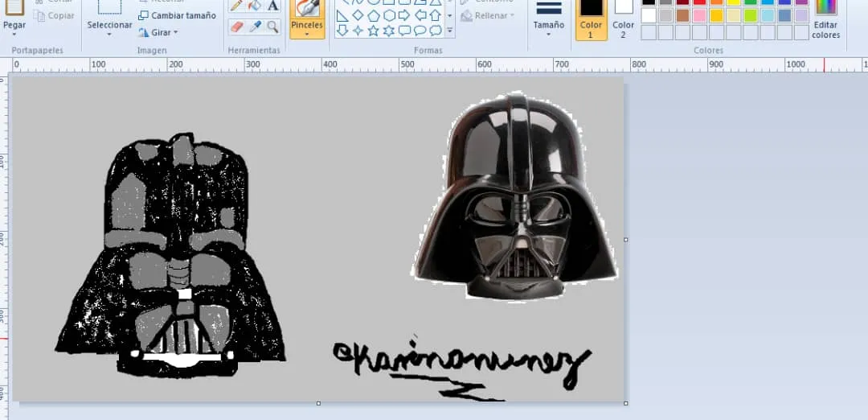The height and width of the screenshot is (420, 868).
Task: Pick the light turquoise color swatch
Action: [x=768, y=15]
